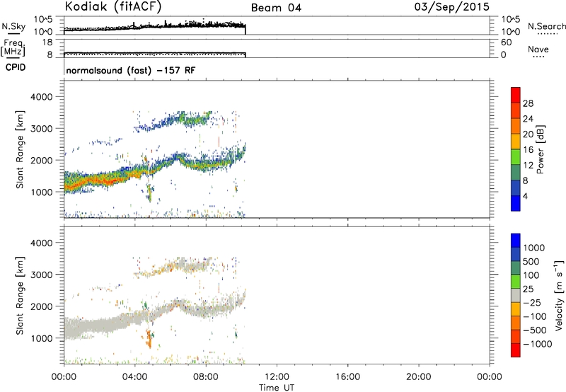Screen dimensions: 566x392
Task: Click the '60' right-axis tick
Action: click(x=507, y=42)
